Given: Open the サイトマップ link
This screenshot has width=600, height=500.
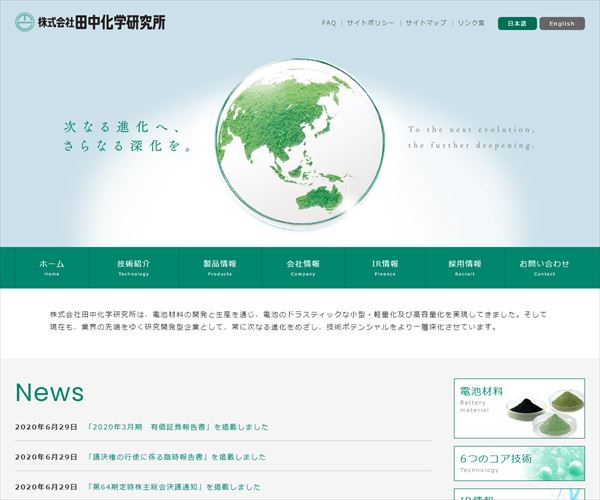Looking at the screenshot, I should [x=426, y=23].
